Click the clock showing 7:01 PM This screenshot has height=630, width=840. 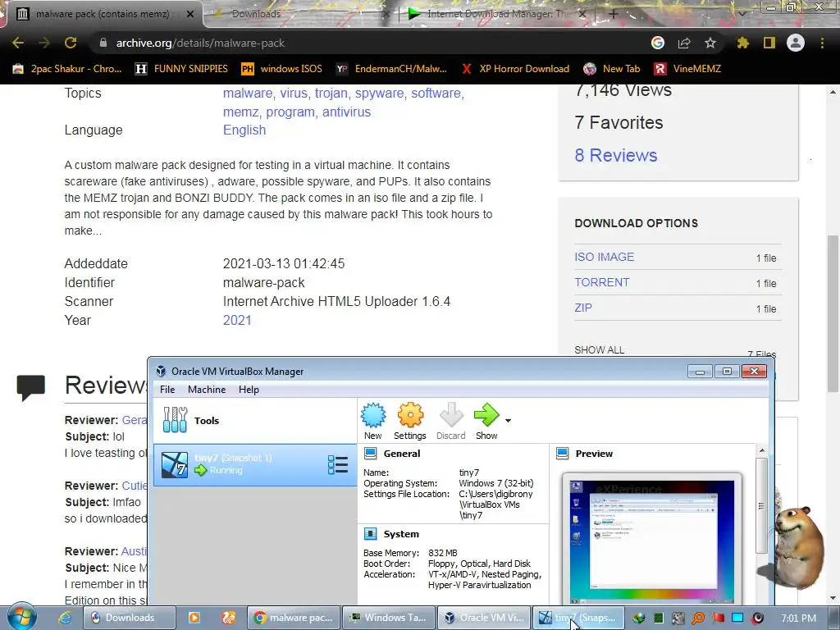click(798, 619)
